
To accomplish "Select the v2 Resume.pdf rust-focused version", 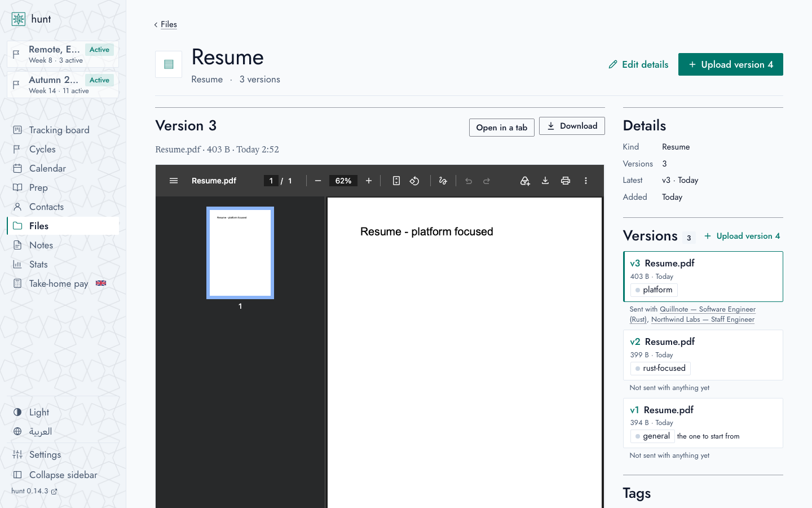I will tap(703, 355).
